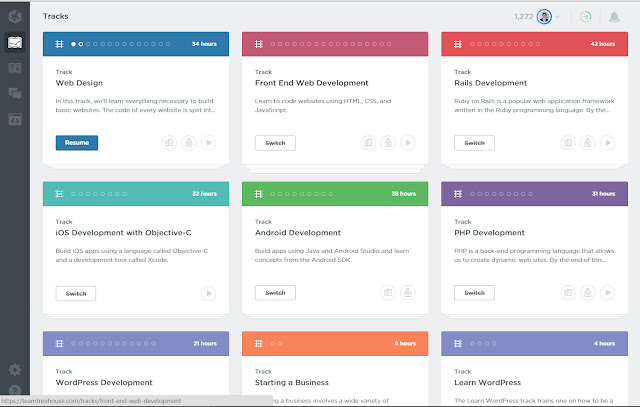Click the rail track icon in Learn WordPress header
This screenshot has height=407, width=640.
tap(458, 344)
